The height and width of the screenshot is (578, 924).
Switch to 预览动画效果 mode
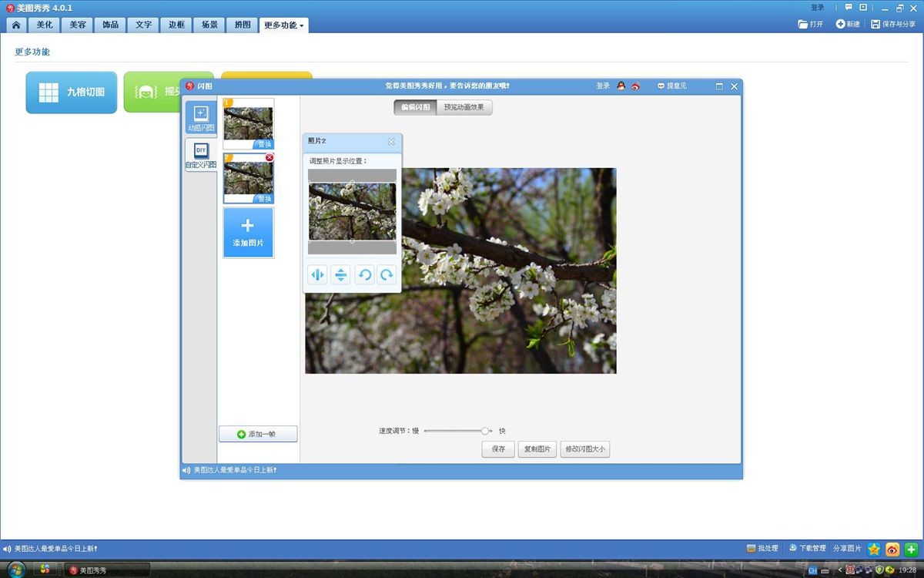pyautogui.click(x=464, y=108)
